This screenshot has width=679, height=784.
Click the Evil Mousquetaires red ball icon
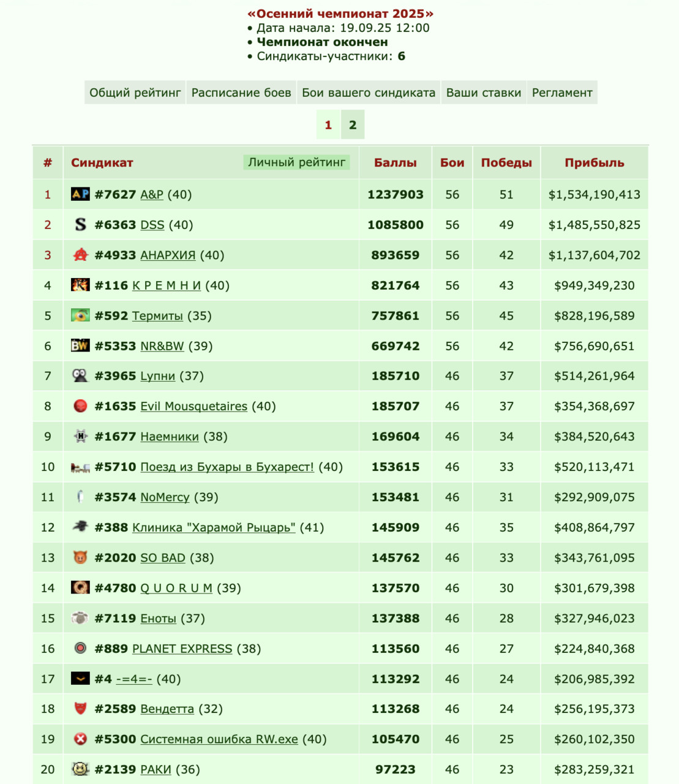(80, 406)
